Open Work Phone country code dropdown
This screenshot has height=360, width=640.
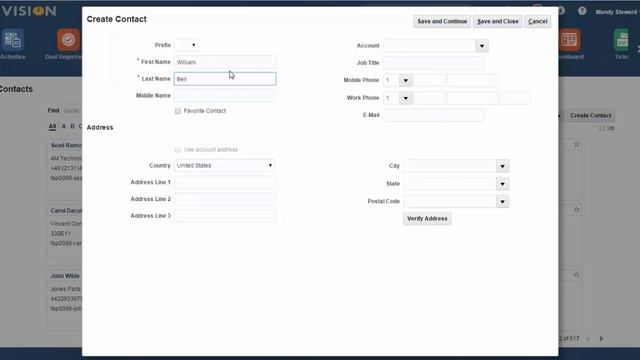tap(405, 98)
